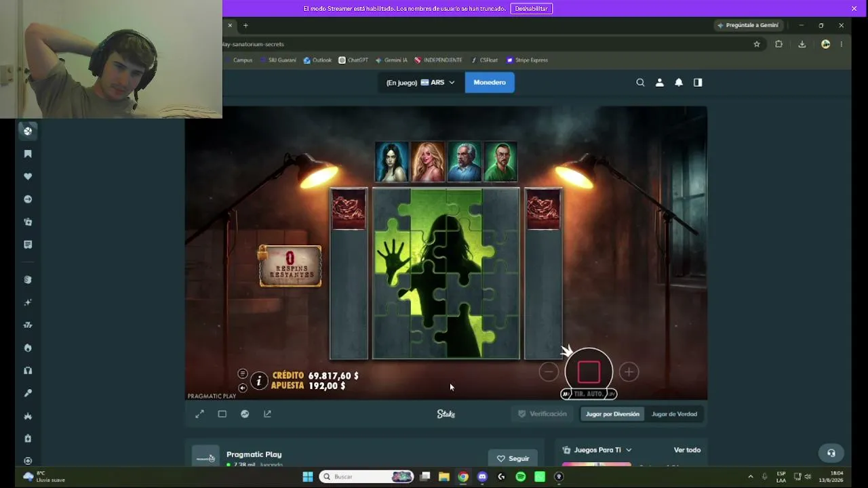
Task: Open File Explorer from the taskbar
Action: coord(443,476)
